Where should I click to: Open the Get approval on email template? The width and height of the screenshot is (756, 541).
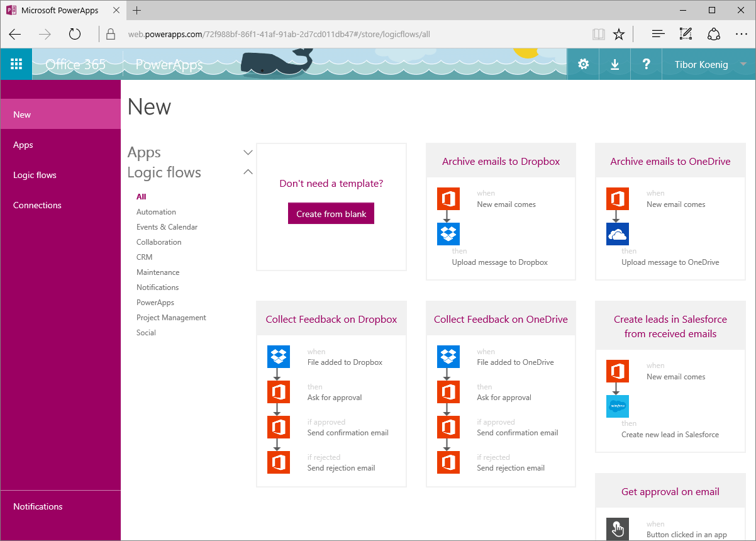(x=670, y=492)
